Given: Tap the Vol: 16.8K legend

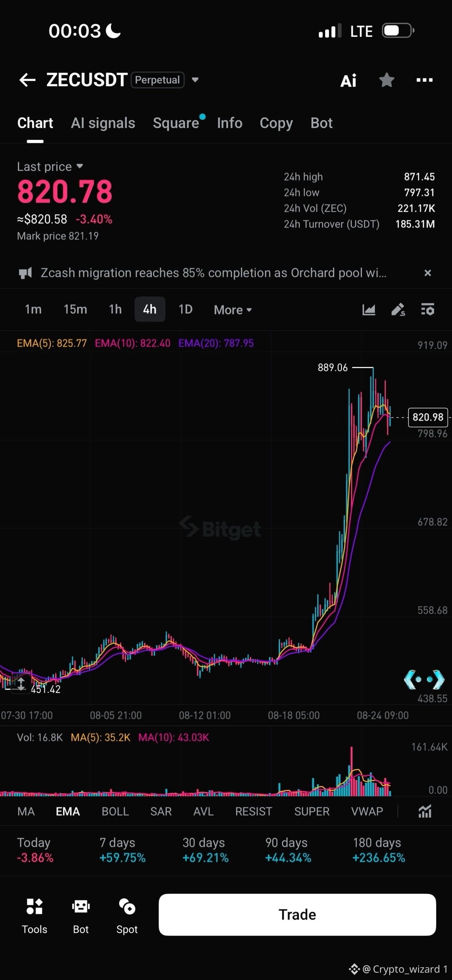Looking at the screenshot, I should [x=40, y=738].
